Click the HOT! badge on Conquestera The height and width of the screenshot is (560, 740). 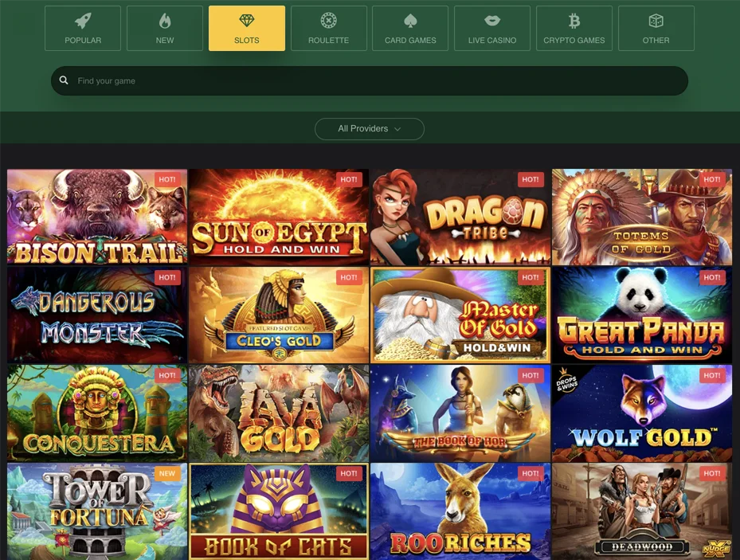point(167,375)
